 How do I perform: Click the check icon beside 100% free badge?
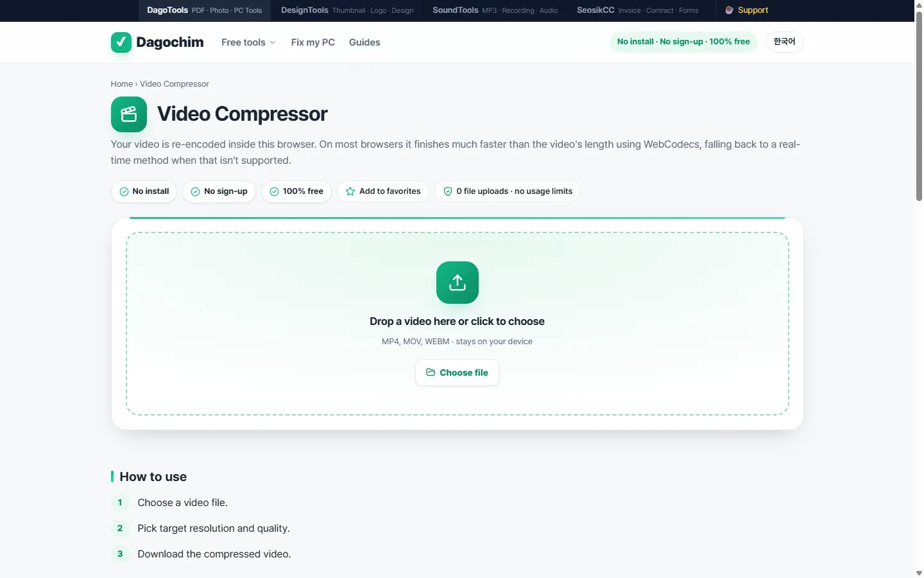[x=274, y=191]
